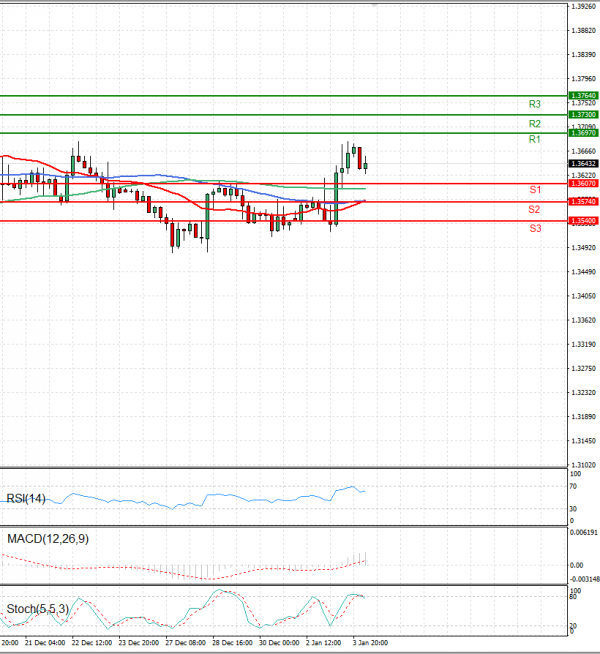The width and height of the screenshot is (600, 654).
Task: Click the 21 Dec 04:00 time label
Action: [x=45, y=643]
